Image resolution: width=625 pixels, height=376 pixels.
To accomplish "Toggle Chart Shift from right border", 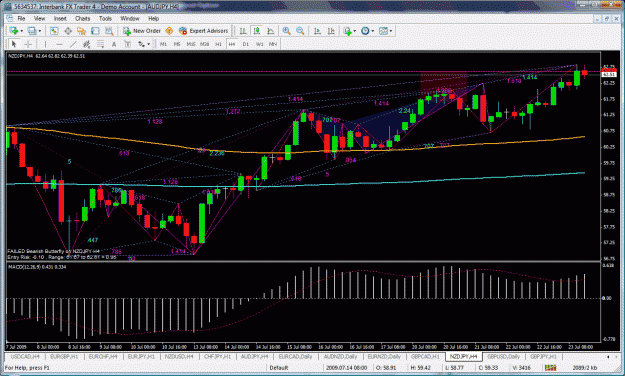I will (331, 31).
